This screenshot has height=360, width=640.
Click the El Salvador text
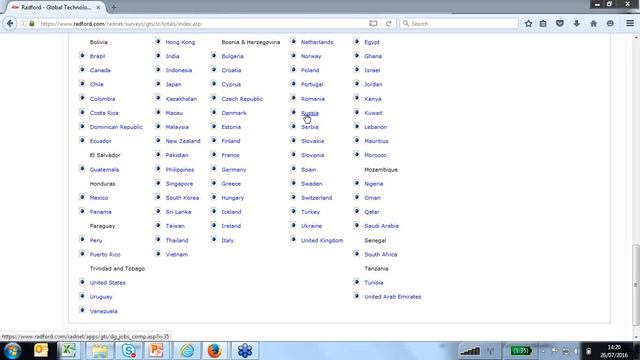105,155
